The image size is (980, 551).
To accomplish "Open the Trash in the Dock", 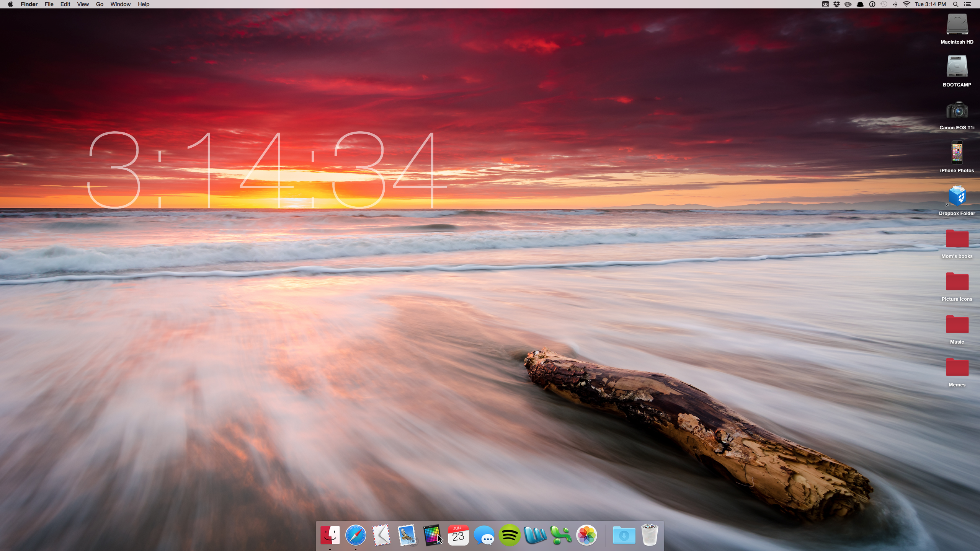I will (650, 535).
